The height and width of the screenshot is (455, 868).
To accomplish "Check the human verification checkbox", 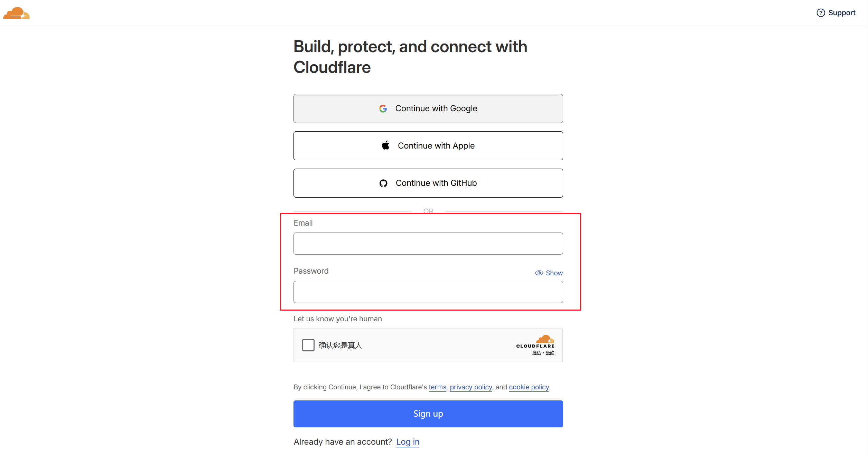I will 308,345.
